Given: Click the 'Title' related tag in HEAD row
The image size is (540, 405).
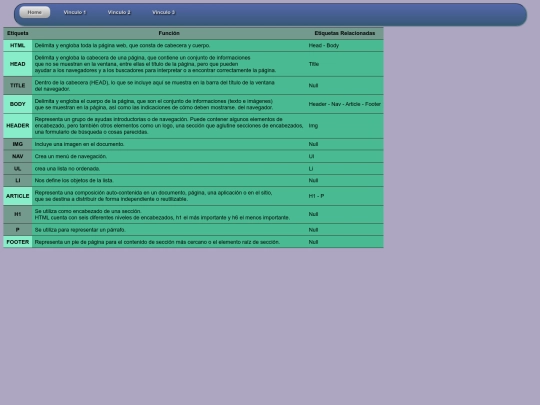Looking at the screenshot, I should click(314, 64).
